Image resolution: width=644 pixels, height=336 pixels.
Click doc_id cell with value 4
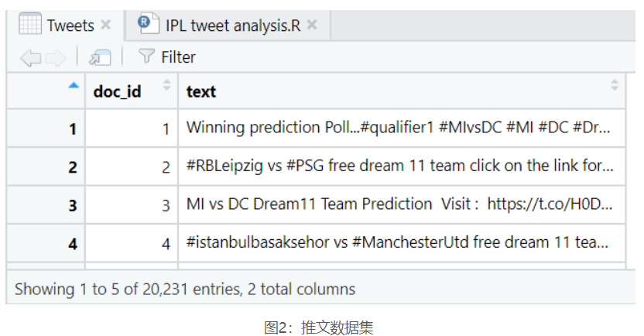(132, 243)
